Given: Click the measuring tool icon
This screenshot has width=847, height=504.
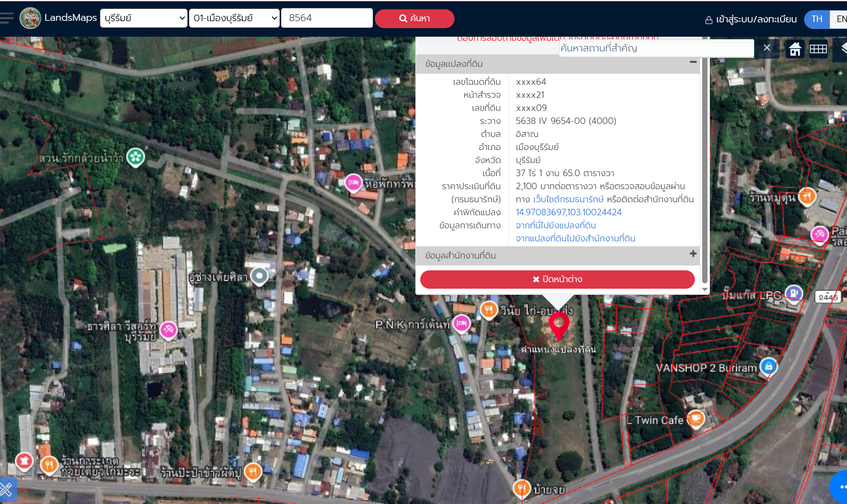Looking at the screenshot, I should [x=7, y=489].
